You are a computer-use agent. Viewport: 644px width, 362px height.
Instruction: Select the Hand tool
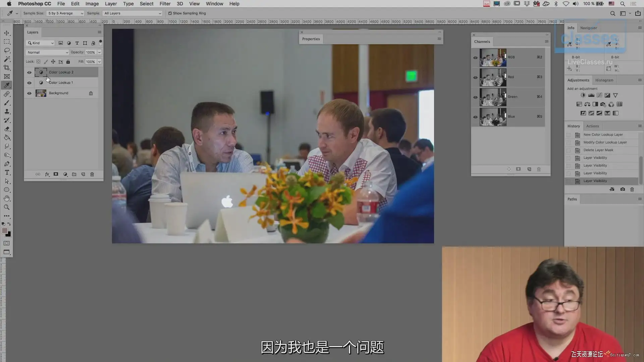click(x=7, y=198)
